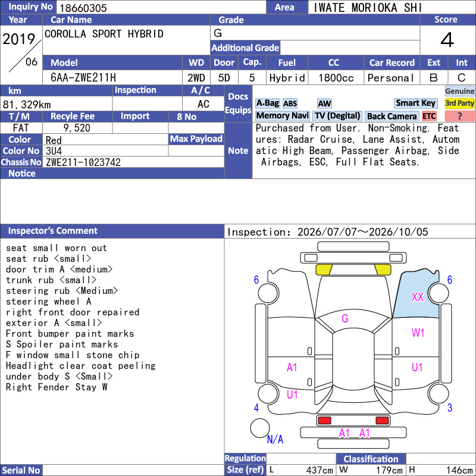Screen dimensions: 476x476
Task: Select the Smart Key badge
Action: [x=415, y=103]
